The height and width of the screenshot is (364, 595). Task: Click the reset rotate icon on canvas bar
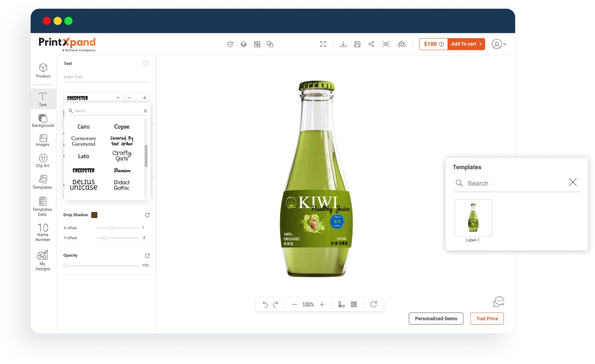(x=374, y=304)
